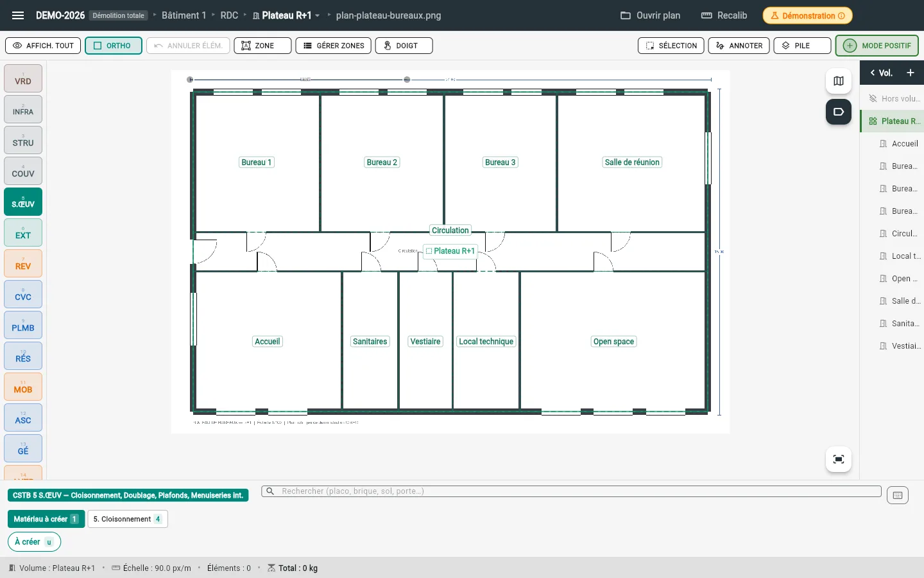Viewport: 924px width, 578px height.
Task: Go to Bâtiment 1 breadcrumb
Action: click(x=184, y=15)
